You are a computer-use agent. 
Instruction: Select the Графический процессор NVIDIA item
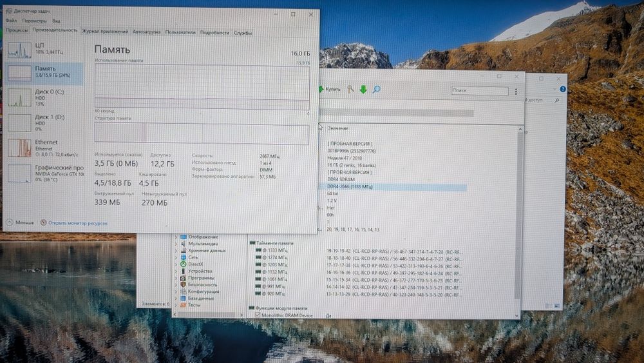(44, 173)
